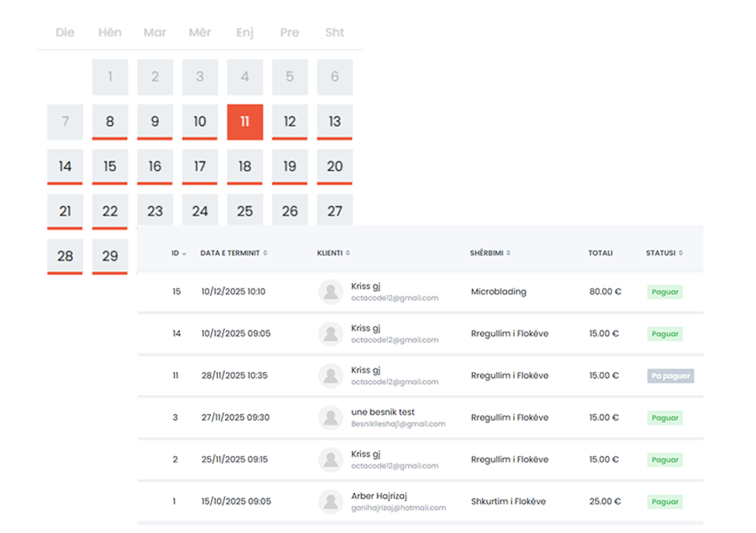Screen dimensions: 756x533
Task: Click Paguar badge for Microblading appointment
Action: coord(665,292)
